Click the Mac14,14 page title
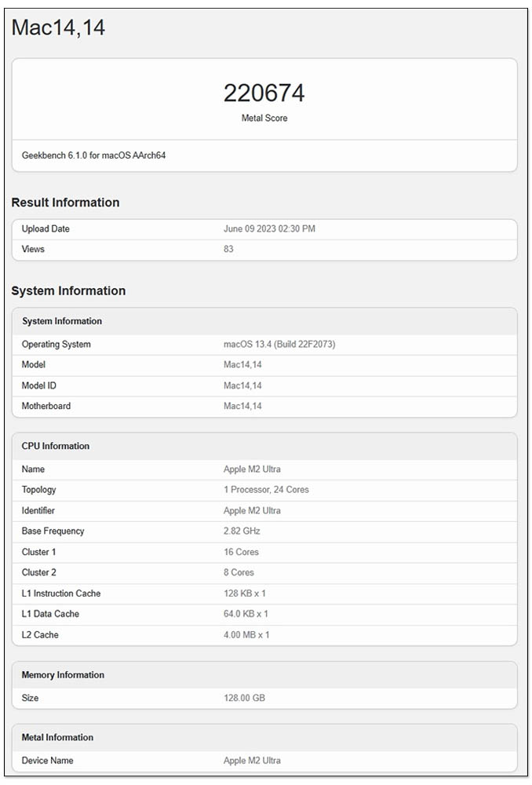This screenshot has width=532, height=785. (58, 27)
